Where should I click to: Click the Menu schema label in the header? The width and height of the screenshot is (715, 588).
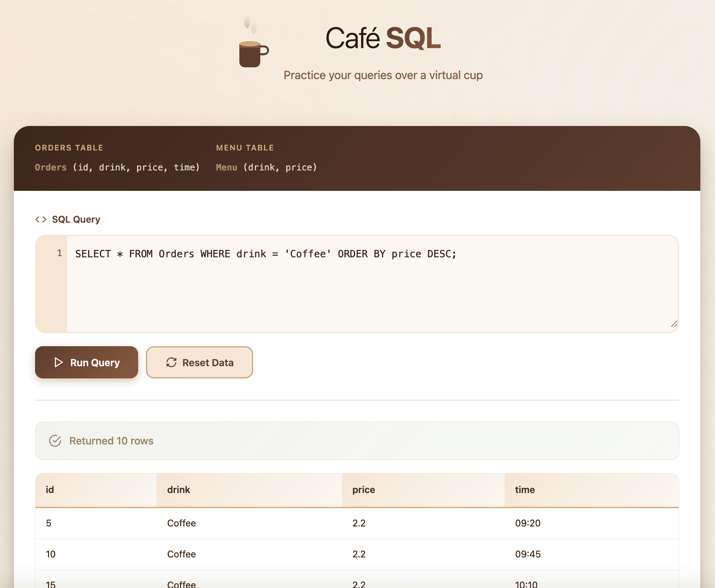pos(226,167)
